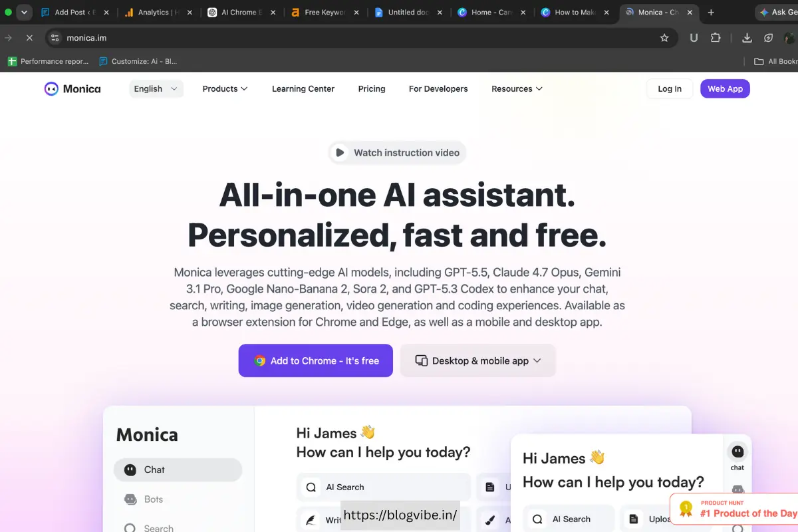Open the Customize: Ai bookmark
The width and height of the screenshot is (798, 532).
pyautogui.click(x=138, y=61)
